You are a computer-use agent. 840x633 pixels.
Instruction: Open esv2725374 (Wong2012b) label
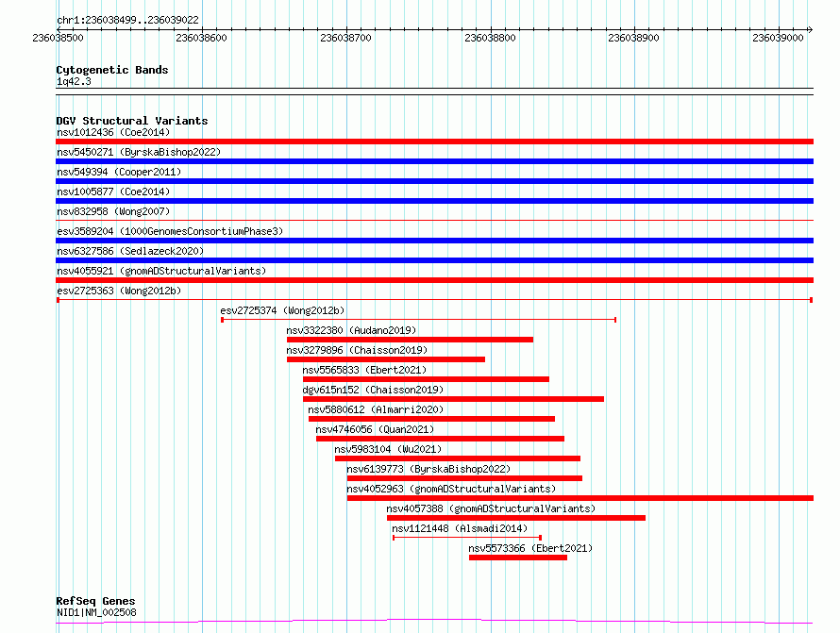tap(282, 310)
